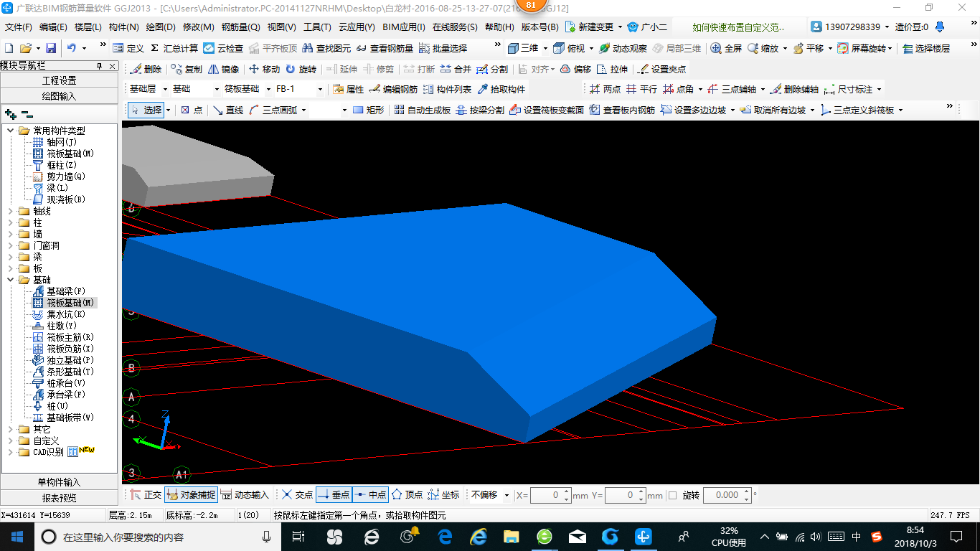This screenshot has width=980, height=551.
Task: Toggle 对象捕捉 object snap
Action: pos(191,494)
